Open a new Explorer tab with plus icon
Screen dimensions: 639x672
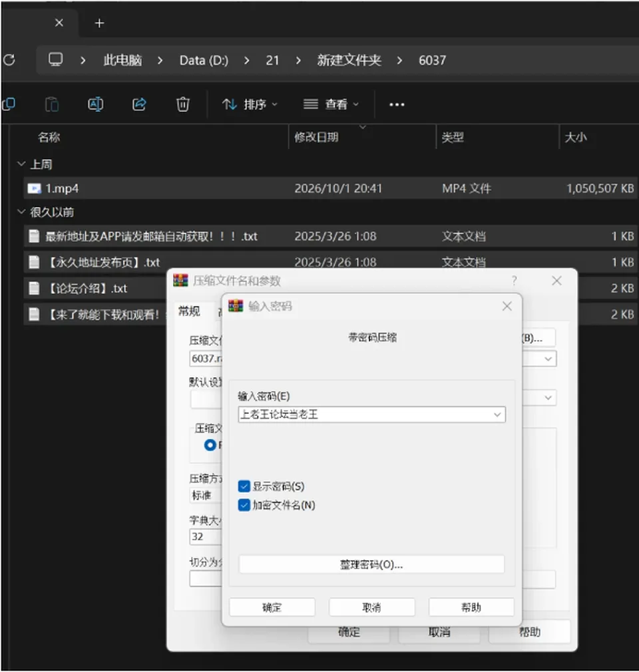click(99, 23)
